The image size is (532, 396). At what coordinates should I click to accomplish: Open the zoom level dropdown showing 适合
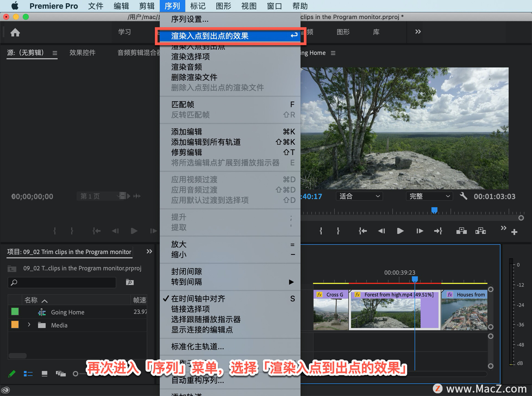pyautogui.click(x=359, y=196)
